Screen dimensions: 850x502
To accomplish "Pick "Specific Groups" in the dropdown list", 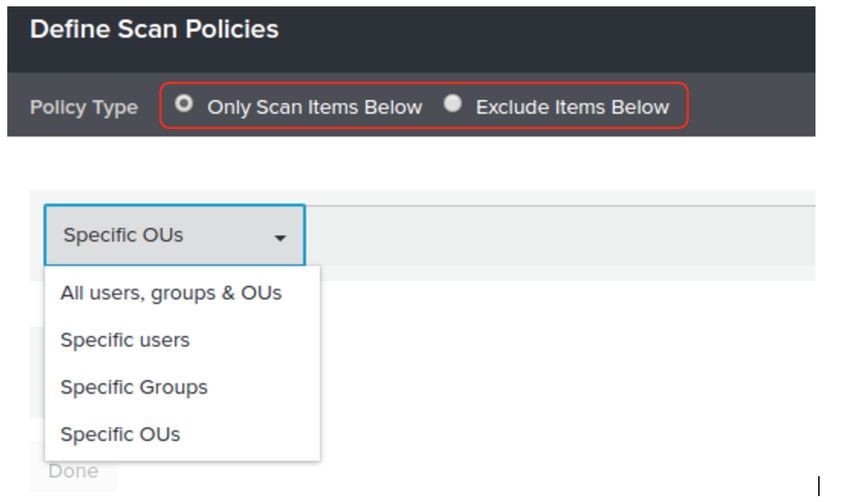I will click(x=134, y=388).
